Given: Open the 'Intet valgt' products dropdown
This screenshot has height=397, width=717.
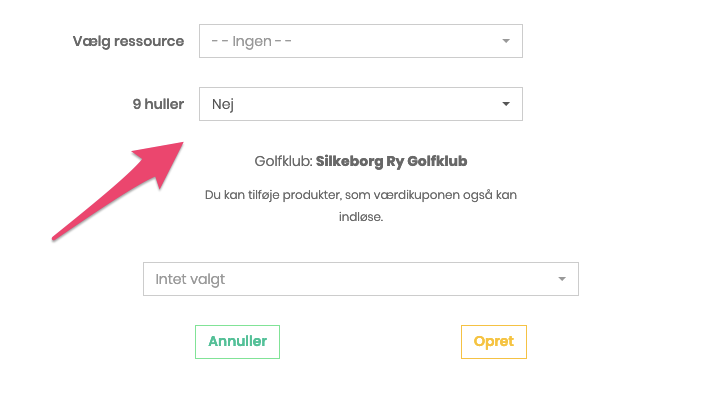Looking at the screenshot, I should (361, 279).
